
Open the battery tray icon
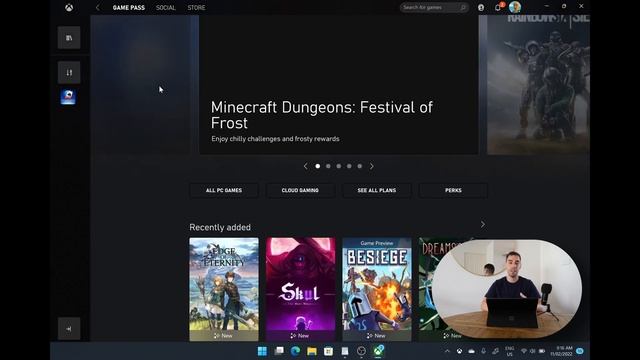pos(542,351)
